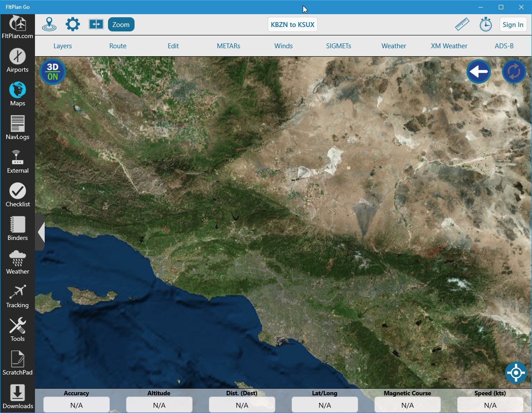
Task: Open the Edit menu
Action: point(173,46)
